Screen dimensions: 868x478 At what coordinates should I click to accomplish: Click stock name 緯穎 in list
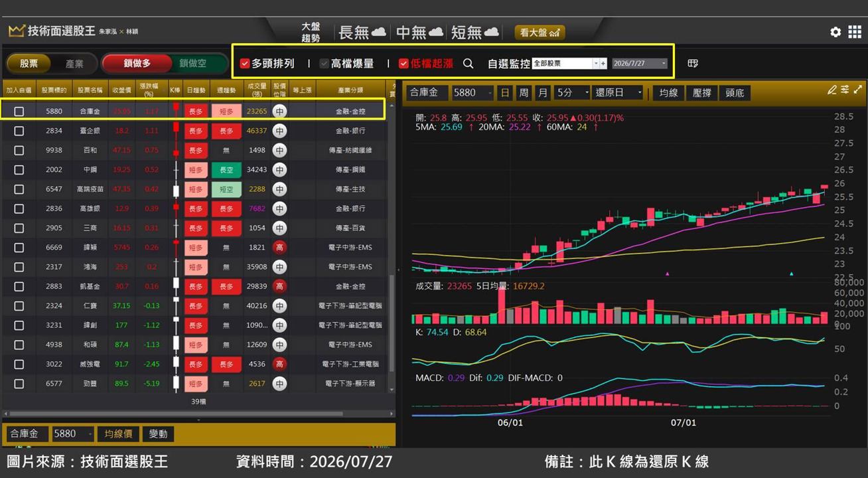90,248
